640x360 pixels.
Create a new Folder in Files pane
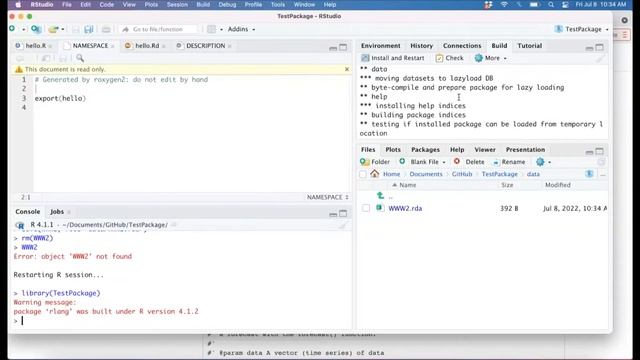375,162
